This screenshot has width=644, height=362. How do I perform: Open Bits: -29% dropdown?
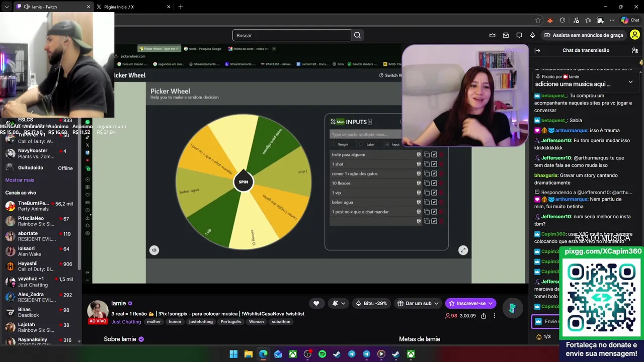(372, 303)
